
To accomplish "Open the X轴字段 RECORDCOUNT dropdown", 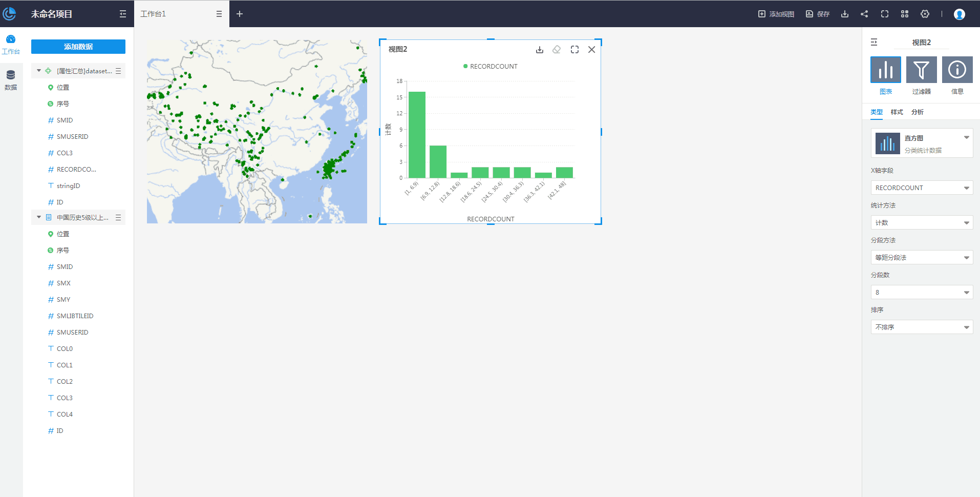I will coord(921,188).
